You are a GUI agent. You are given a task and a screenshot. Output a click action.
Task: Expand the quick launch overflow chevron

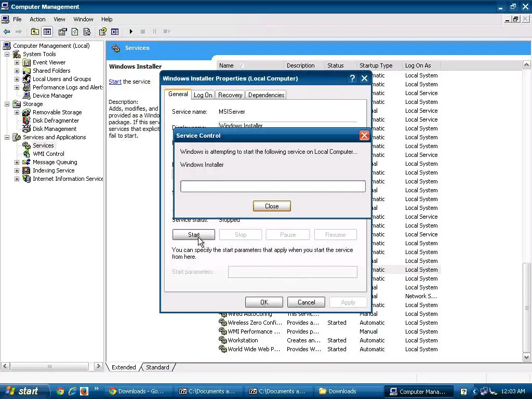coord(97,389)
